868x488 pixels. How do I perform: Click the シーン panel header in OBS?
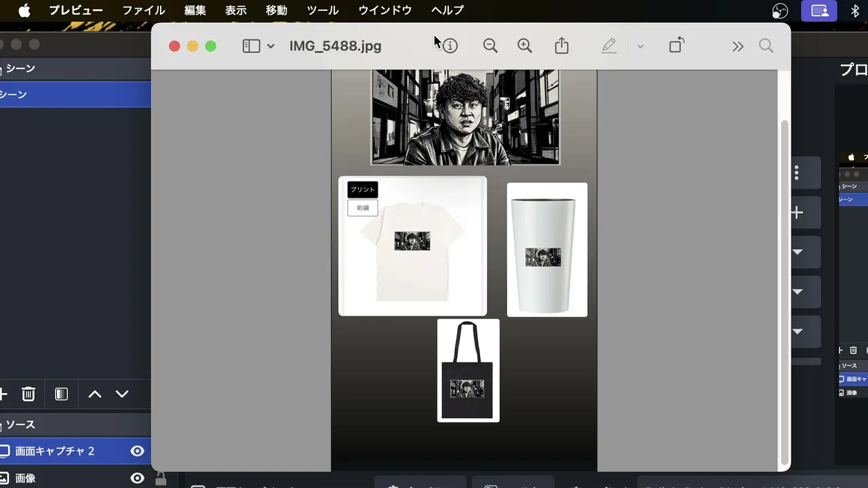[x=75, y=68]
